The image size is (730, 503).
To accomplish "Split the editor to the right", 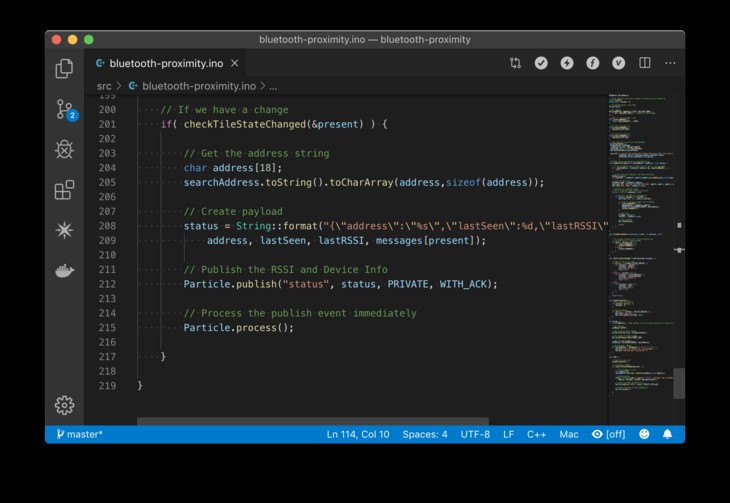I will click(x=645, y=63).
